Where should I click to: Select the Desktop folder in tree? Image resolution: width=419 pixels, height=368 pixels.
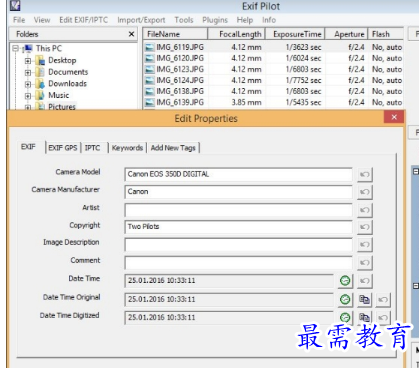click(x=62, y=60)
